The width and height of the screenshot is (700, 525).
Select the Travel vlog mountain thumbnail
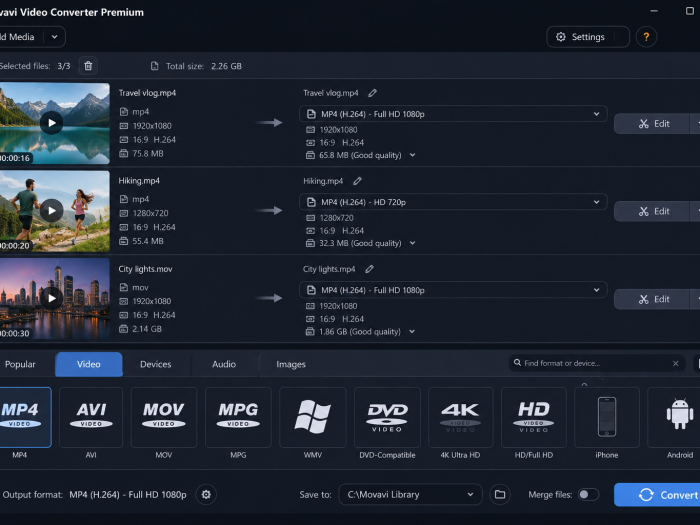click(x=54, y=123)
